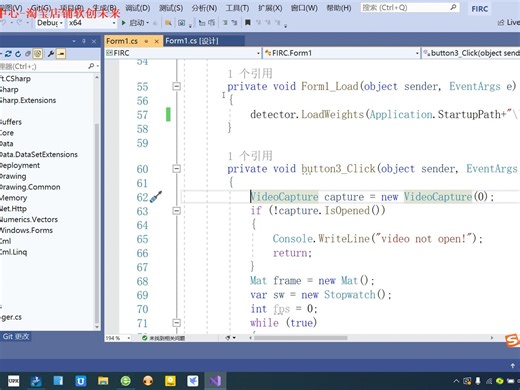Select the Windows.Forms reference

click(x=26, y=230)
